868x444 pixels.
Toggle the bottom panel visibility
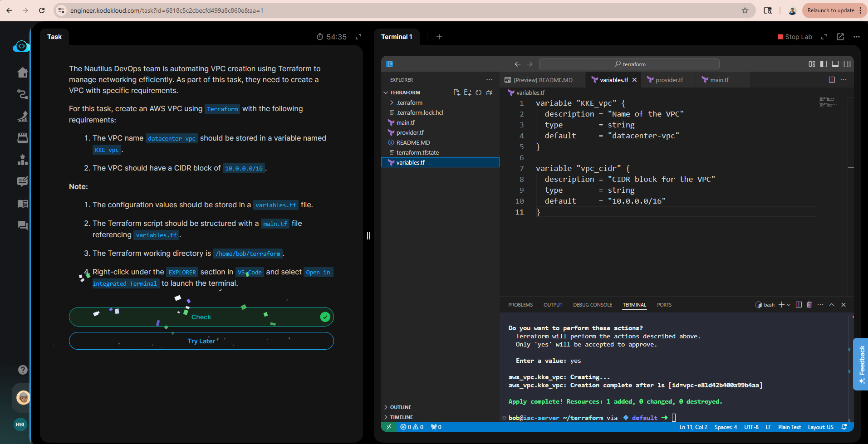tap(835, 64)
